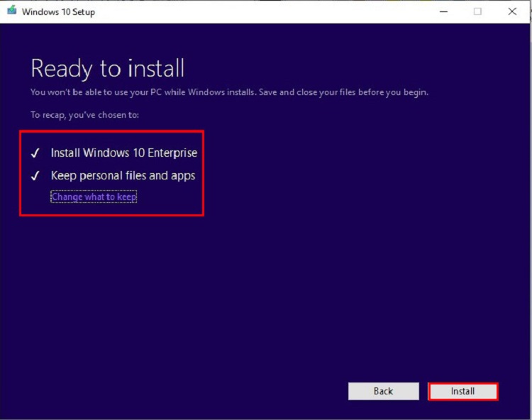Close the Windows 10 Setup window
Viewport: 532px width, 420px height.
511,11
